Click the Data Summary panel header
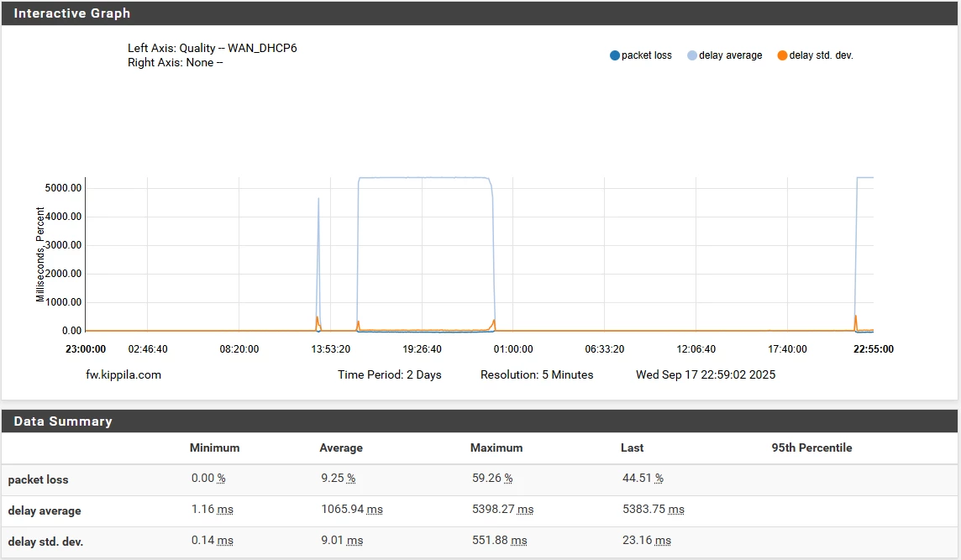The width and height of the screenshot is (961, 560). pos(480,421)
